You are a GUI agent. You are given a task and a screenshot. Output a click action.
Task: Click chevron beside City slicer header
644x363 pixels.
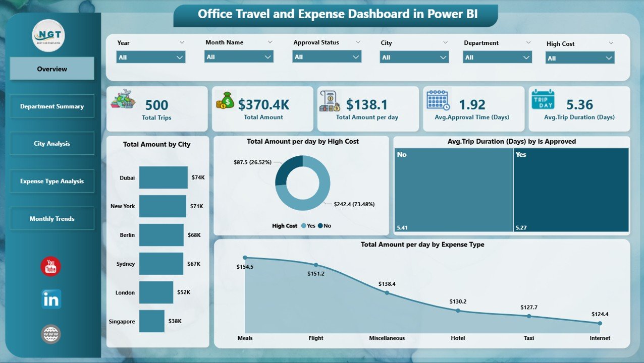coord(445,43)
